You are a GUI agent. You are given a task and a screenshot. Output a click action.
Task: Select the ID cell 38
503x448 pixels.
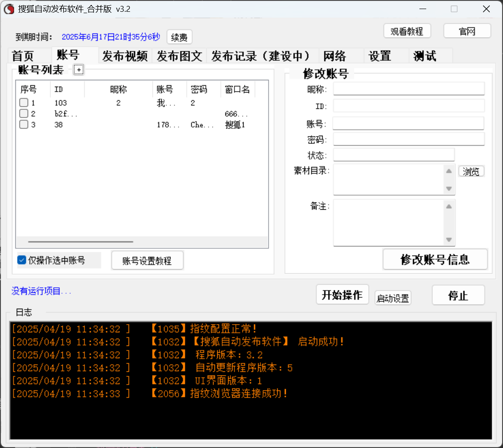pyautogui.click(x=58, y=125)
